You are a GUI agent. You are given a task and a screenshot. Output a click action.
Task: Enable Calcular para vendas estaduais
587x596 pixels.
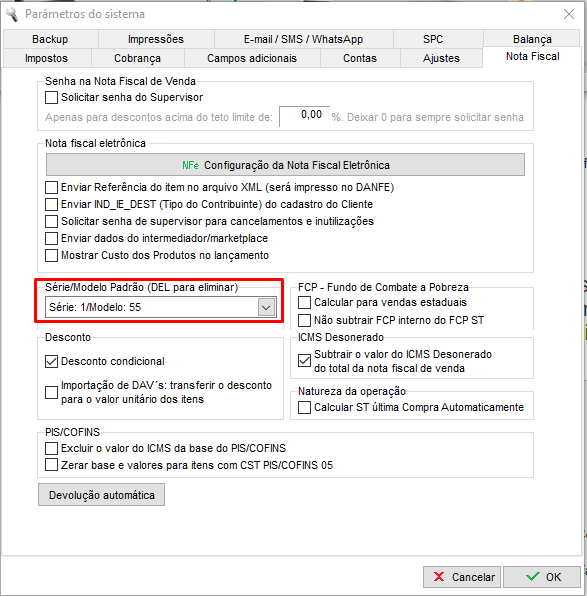pos(304,303)
